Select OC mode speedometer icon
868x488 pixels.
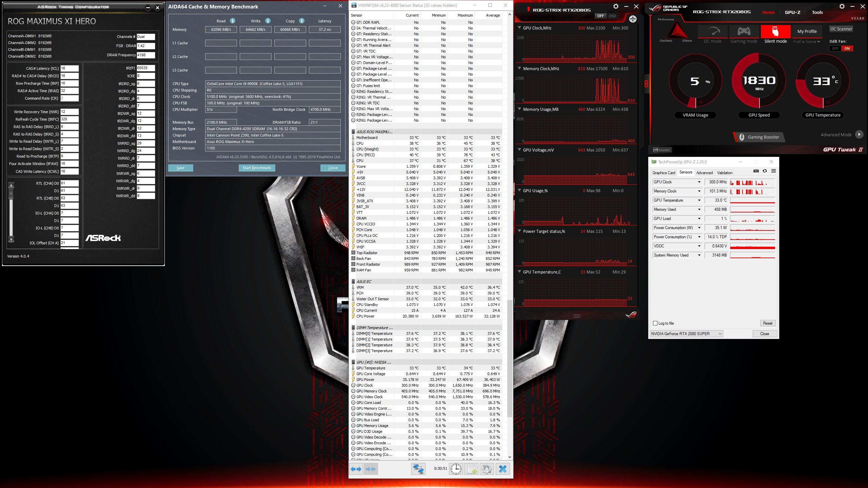(712, 32)
